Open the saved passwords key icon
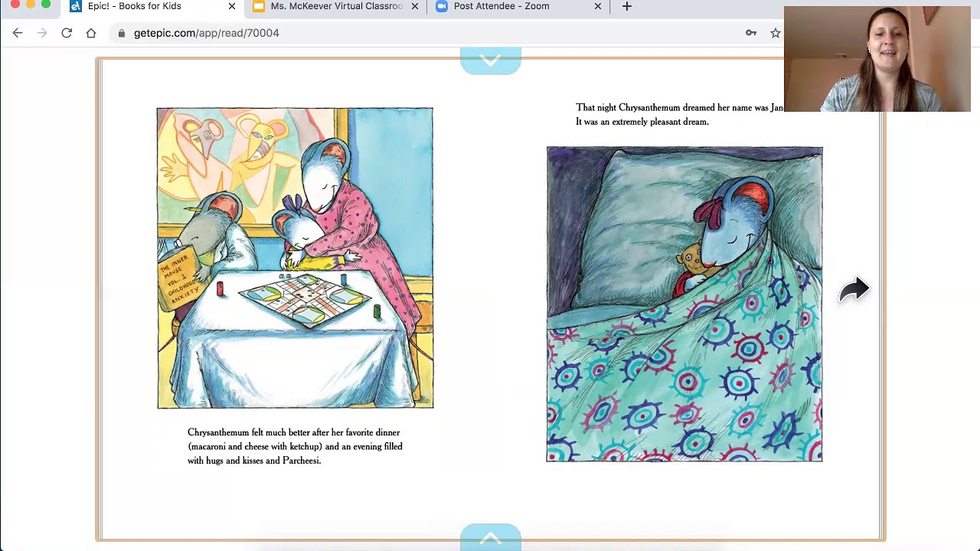980x551 pixels. point(751,33)
